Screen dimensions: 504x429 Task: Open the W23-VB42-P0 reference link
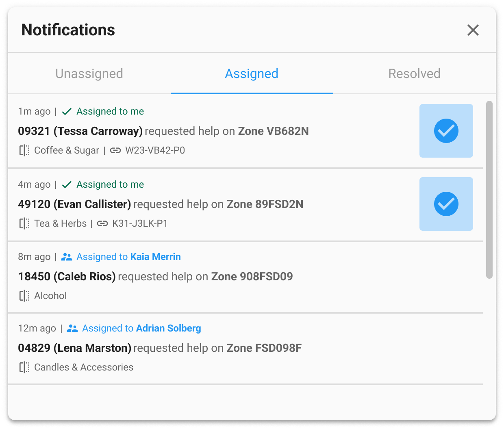coord(155,150)
